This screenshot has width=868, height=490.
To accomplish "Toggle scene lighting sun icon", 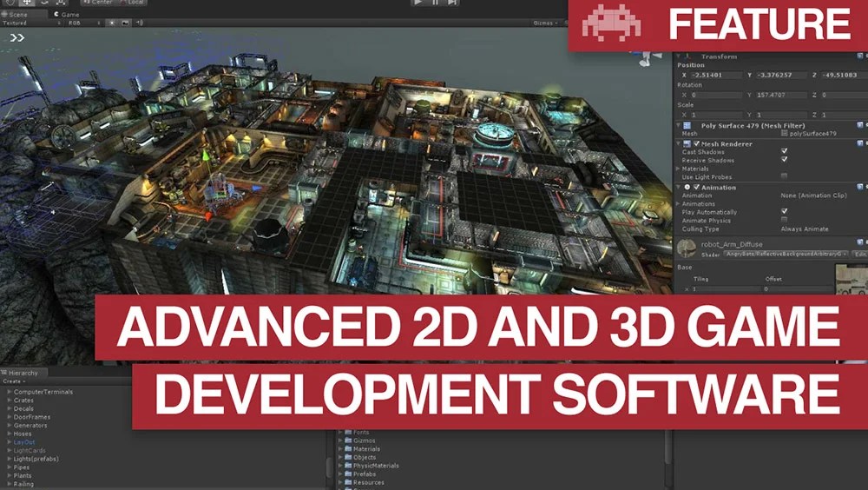I will 112,23.
